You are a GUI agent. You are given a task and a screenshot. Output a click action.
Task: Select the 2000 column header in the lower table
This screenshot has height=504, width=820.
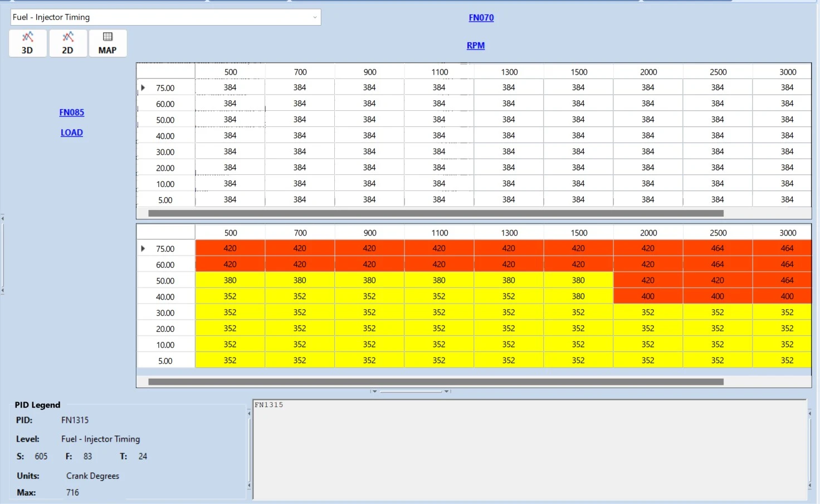tap(648, 233)
